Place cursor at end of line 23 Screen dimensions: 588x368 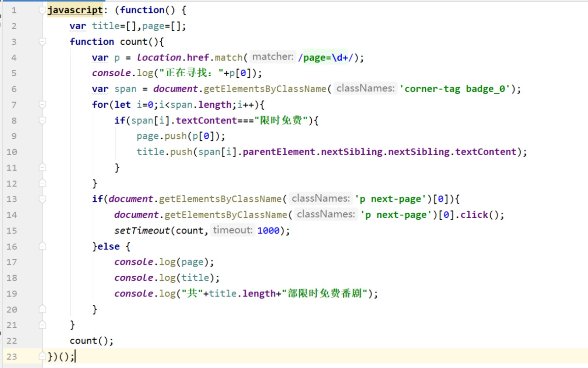75,356
